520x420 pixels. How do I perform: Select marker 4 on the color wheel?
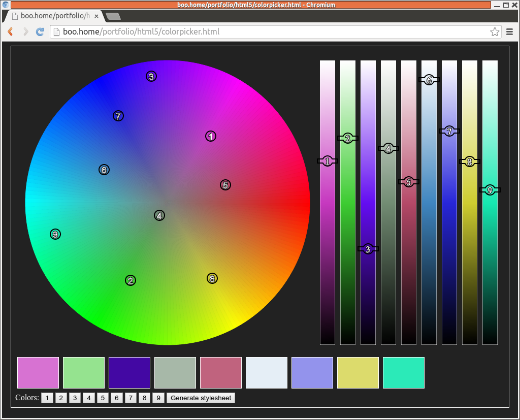point(159,215)
